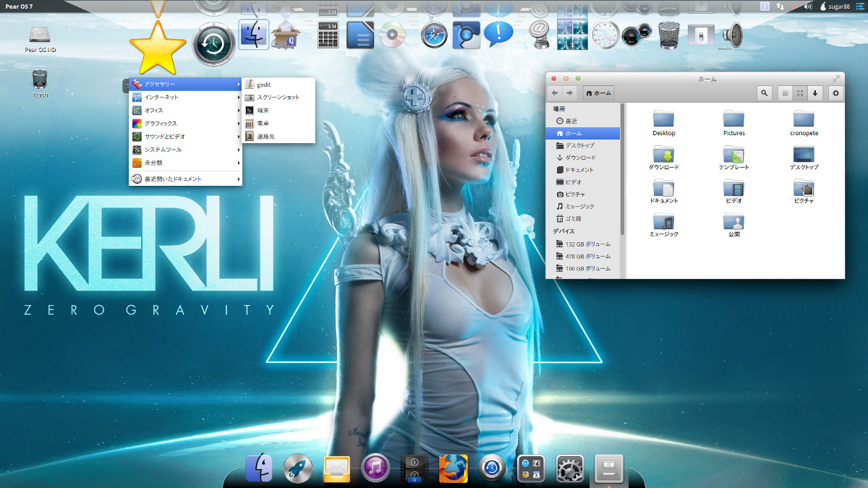Image resolution: width=868 pixels, height=488 pixels.
Task: Open the Trash icon on desktop
Action: click(41, 83)
